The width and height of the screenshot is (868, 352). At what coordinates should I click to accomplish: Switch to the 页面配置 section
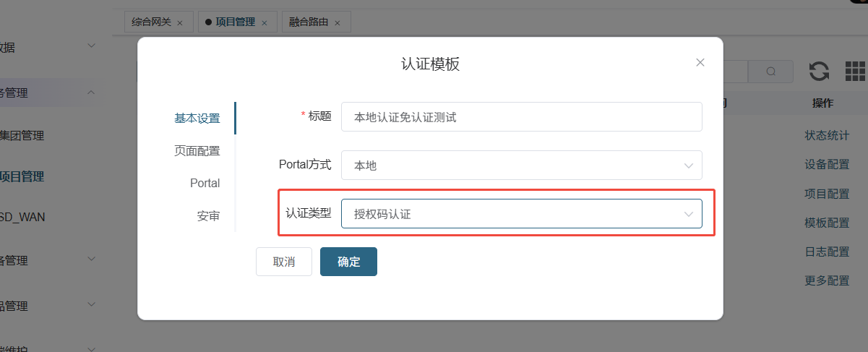point(197,151)
